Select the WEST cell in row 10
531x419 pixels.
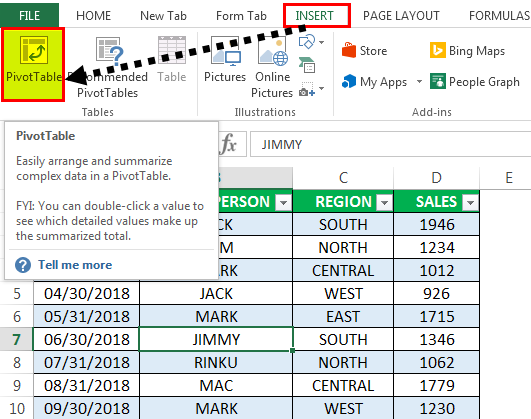point(343,408)
